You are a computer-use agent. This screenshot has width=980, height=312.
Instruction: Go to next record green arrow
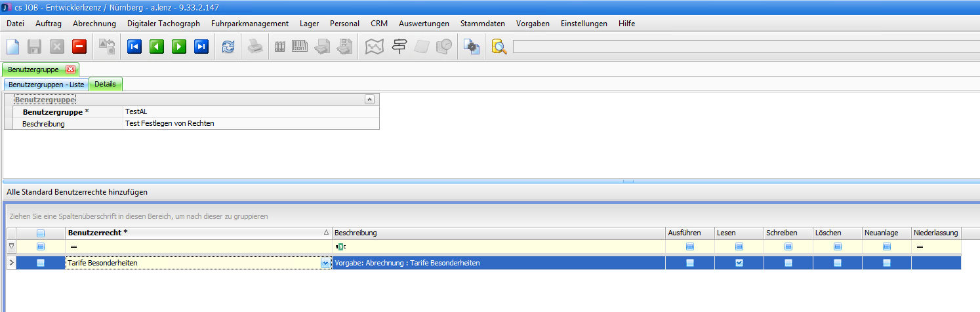pos(179,47)
